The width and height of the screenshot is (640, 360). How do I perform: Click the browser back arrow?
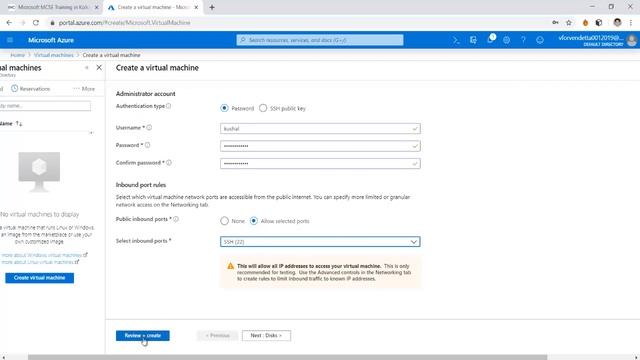[9, 23]
